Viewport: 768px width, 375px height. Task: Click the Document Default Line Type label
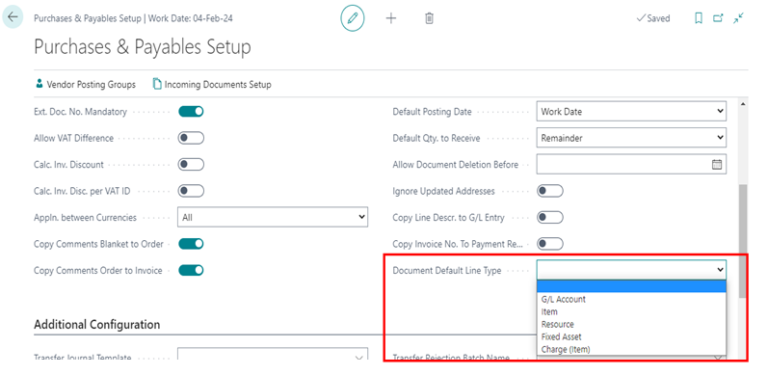[447, 270]
